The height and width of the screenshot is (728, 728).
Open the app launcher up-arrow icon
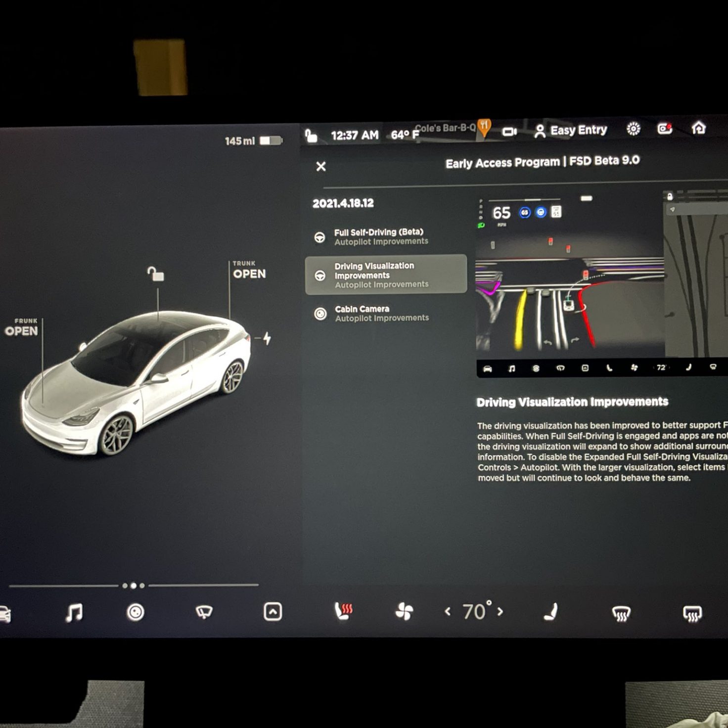click(273, 612)
